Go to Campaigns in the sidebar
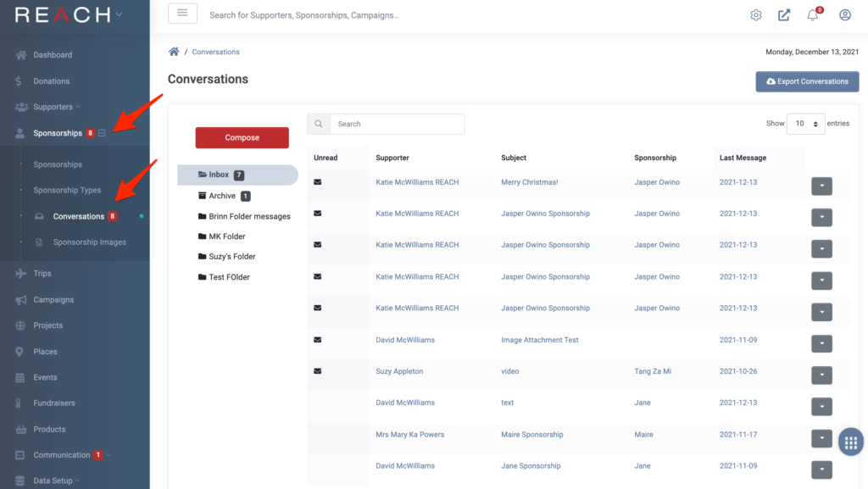The image size is (868, 489). click(x=53, y=300)
